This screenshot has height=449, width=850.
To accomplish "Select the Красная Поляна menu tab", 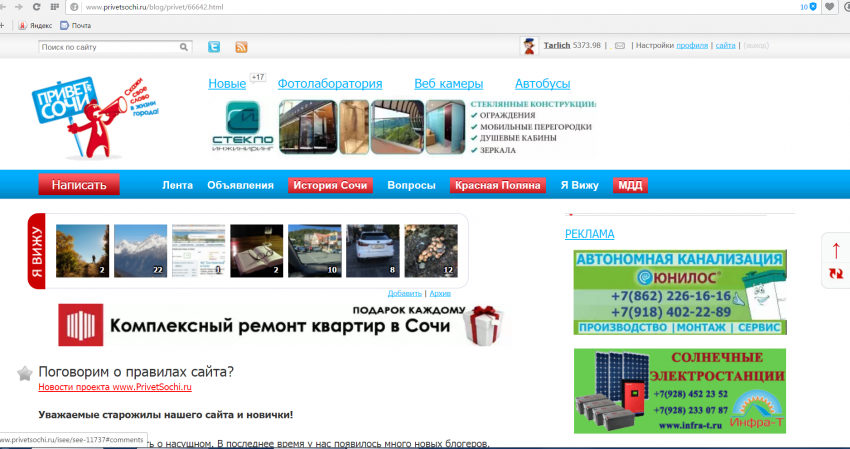I will coord(497,185).
